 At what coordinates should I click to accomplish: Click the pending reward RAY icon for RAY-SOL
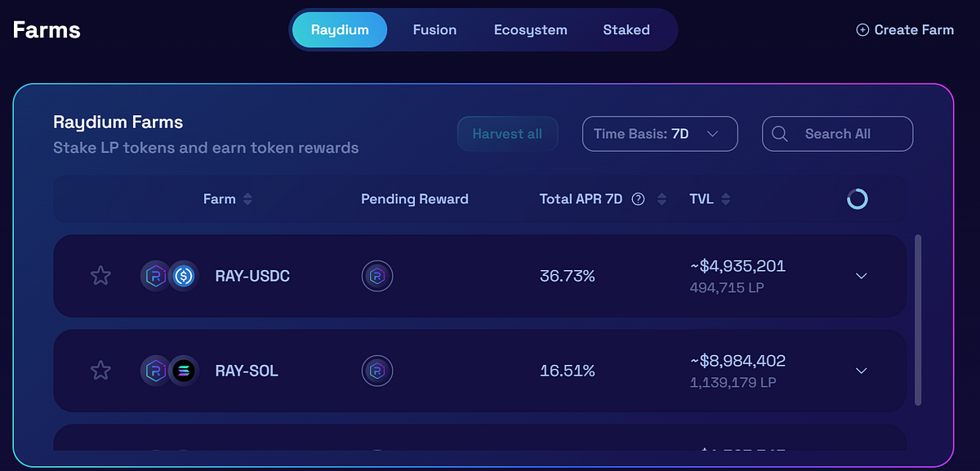click(377, 371)
